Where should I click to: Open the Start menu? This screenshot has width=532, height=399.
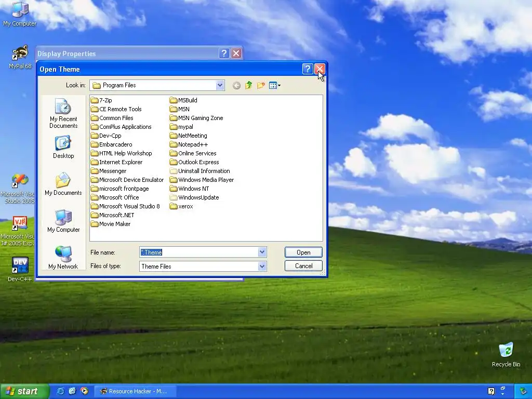tap(24, 392)
